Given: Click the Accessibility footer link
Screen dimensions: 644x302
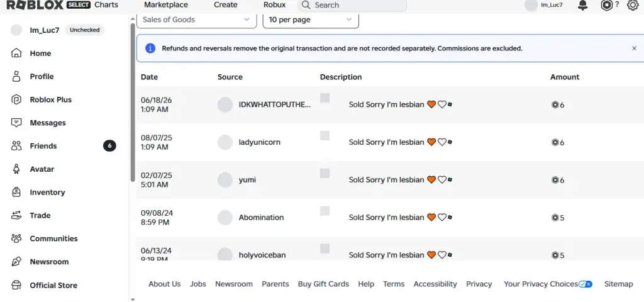Looking at the screenshot, I should (435, 284).
